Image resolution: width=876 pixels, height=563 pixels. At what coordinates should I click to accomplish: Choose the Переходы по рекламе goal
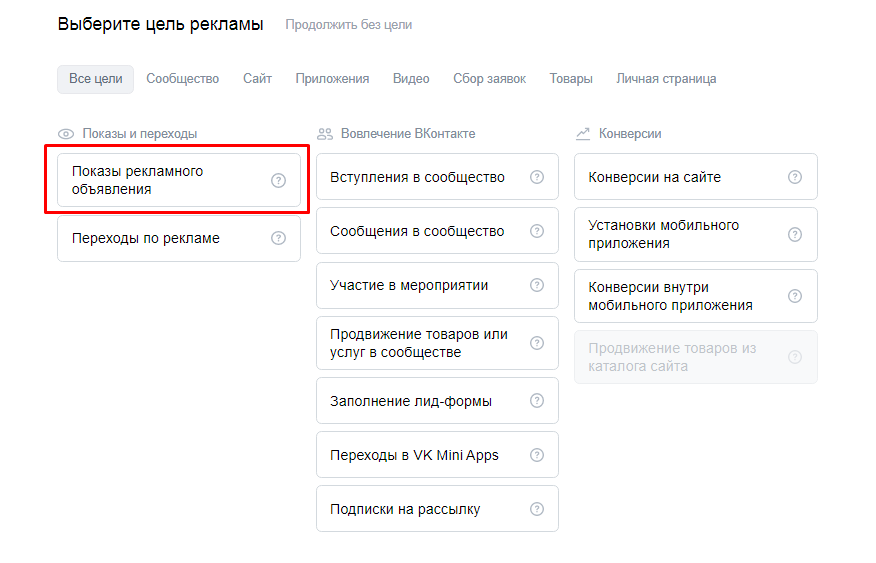pos(146,238)
